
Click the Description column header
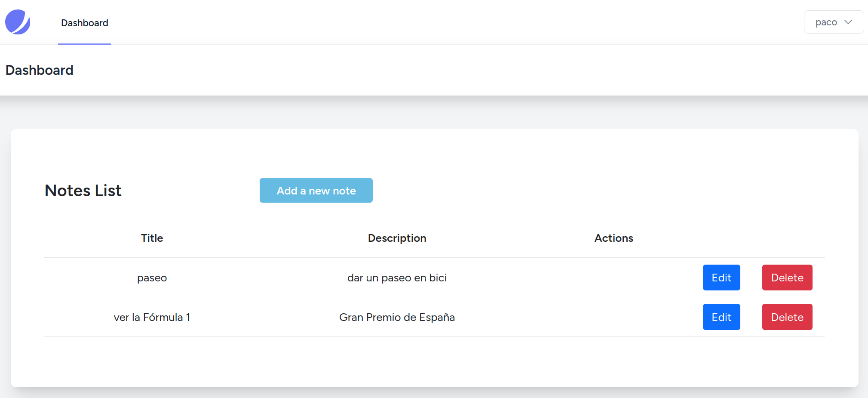(397, 238)
